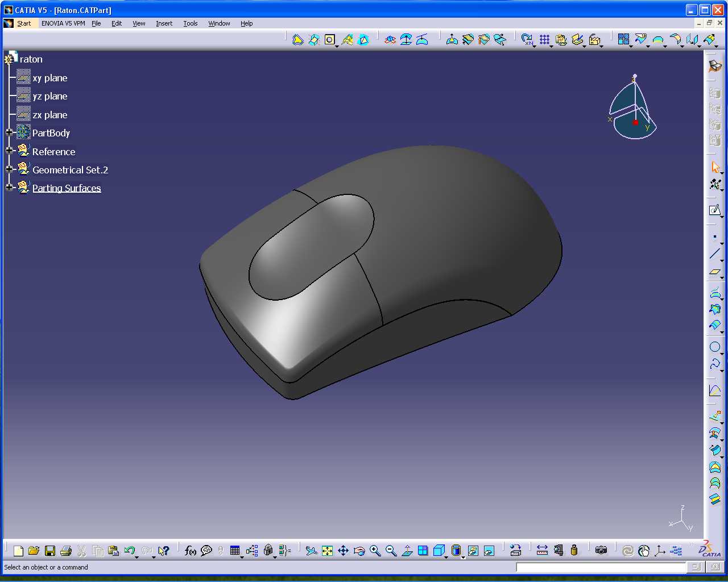This screenshot has width=728, height=582.
Task: Click the Apply Material hand icon
Action: 644,550
